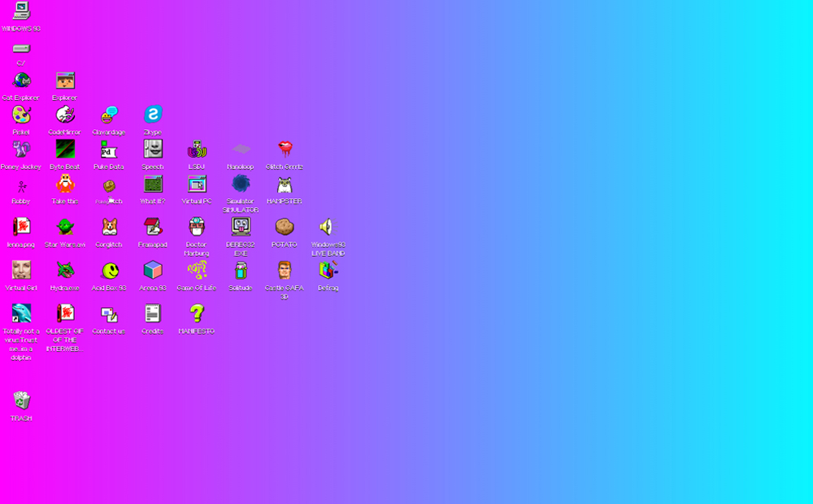The height and width of the screenshot is (504, 813).
Task: Select the Virtual Girl icon
Action: (x=21, y=270)
